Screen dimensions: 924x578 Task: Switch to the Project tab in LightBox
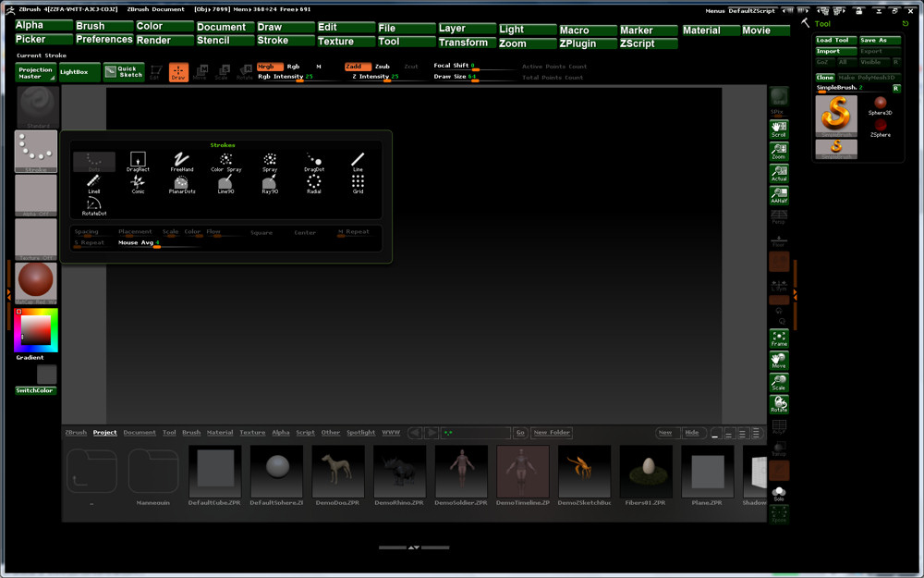click(104, 432)
